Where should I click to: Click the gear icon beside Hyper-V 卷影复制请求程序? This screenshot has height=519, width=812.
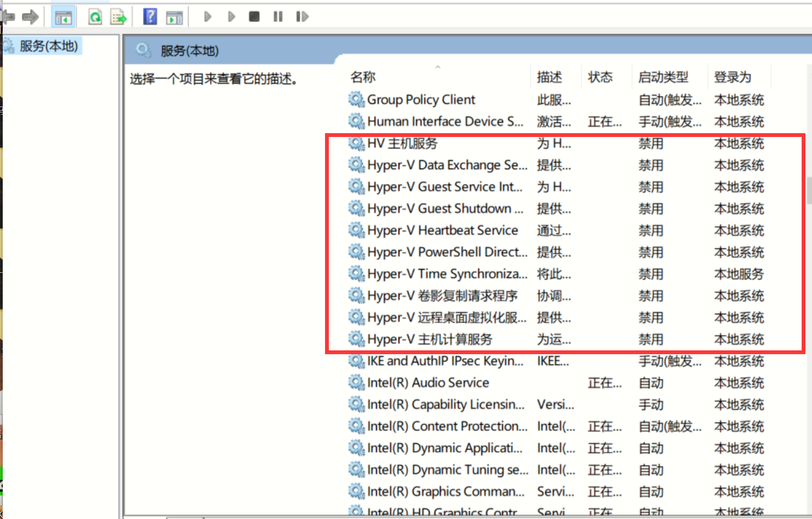[357, 296]
